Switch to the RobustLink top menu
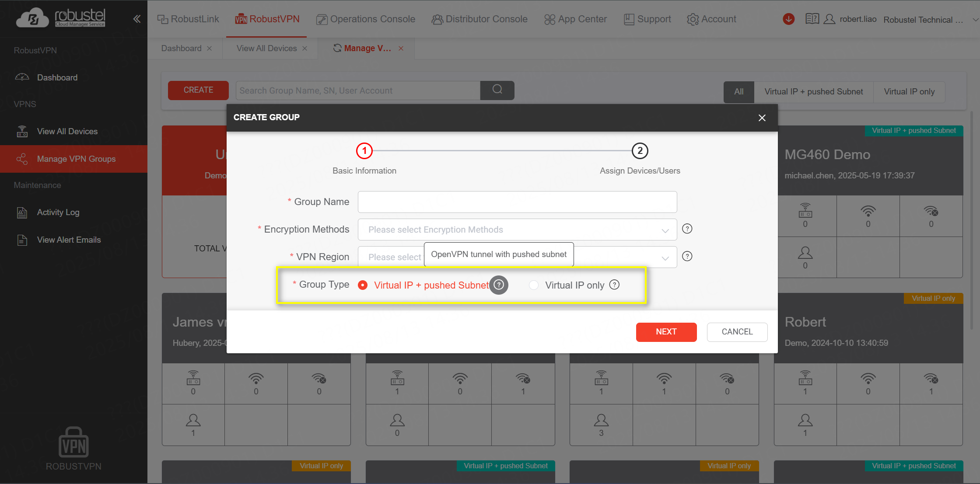 188,19
